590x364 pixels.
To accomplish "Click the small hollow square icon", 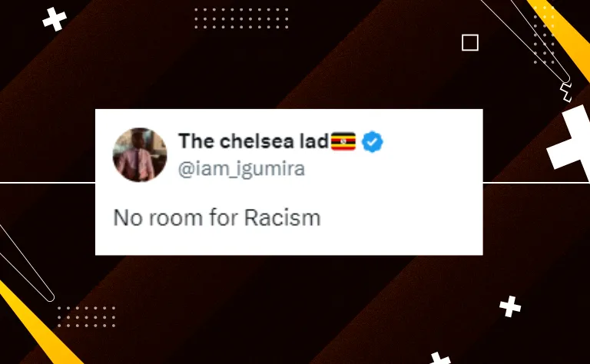I will (470, 42).
